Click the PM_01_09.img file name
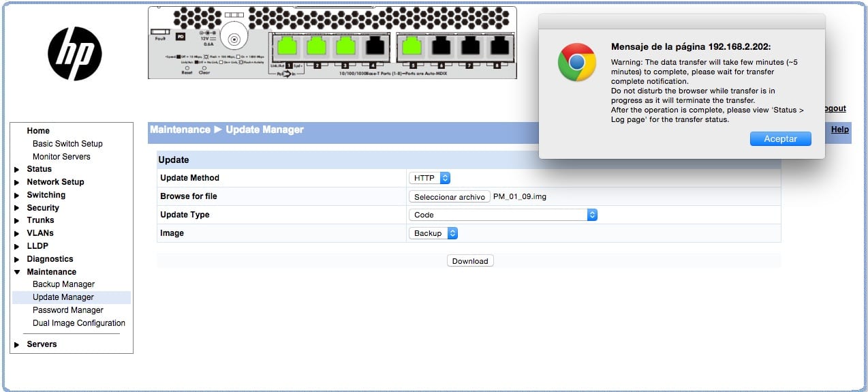868x392 pixels. (x=520, y=196)
